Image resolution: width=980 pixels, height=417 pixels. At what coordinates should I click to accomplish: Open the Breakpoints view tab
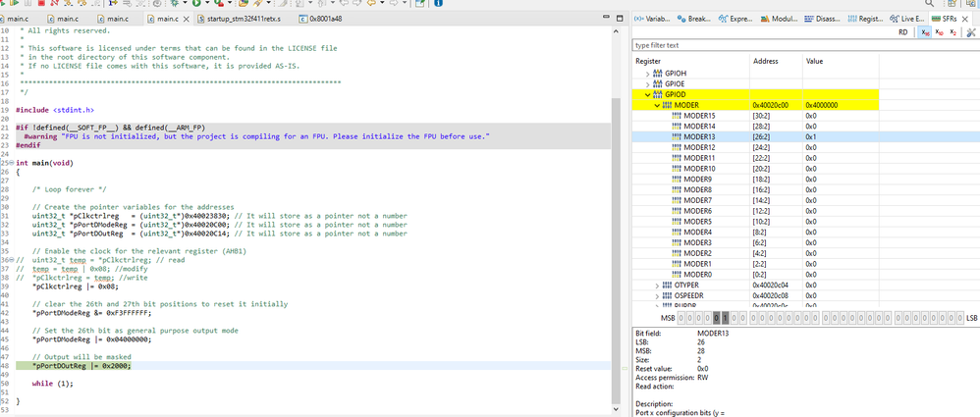695,19
